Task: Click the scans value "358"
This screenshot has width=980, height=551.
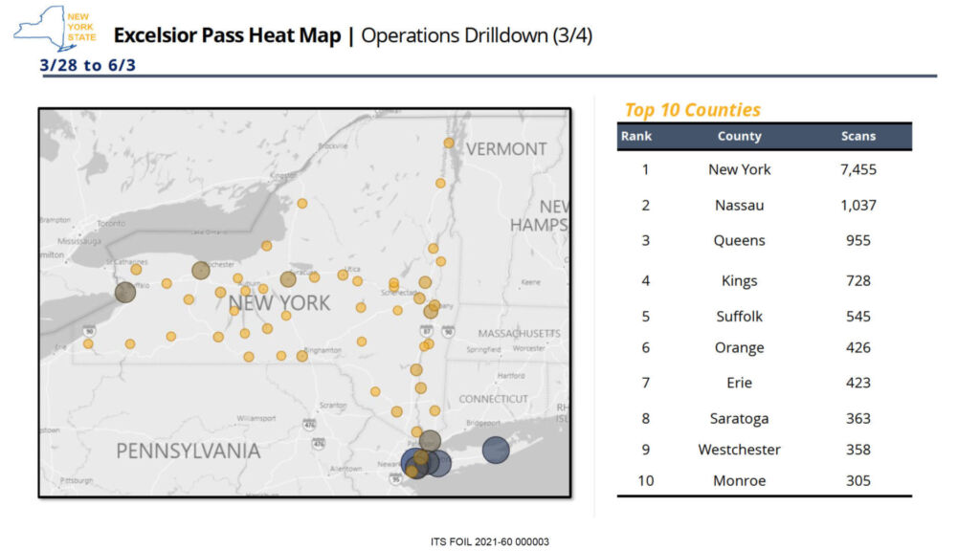Action: pyautogui.click(x=858, y=450)
